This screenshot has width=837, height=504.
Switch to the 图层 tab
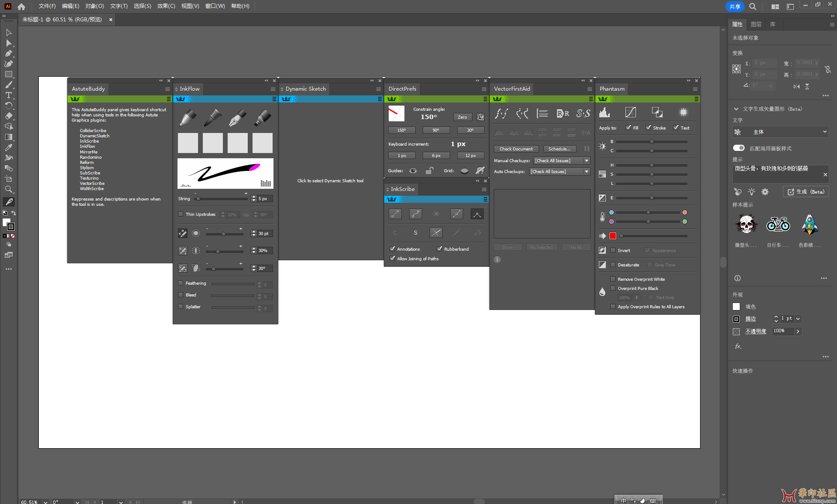coord(756,24)
